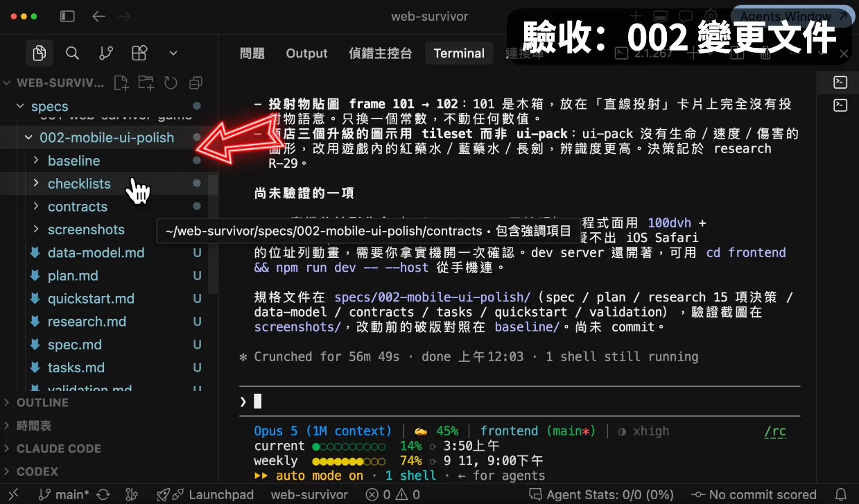
Task: Switch to the Output tab
Action: coord(306,53)
